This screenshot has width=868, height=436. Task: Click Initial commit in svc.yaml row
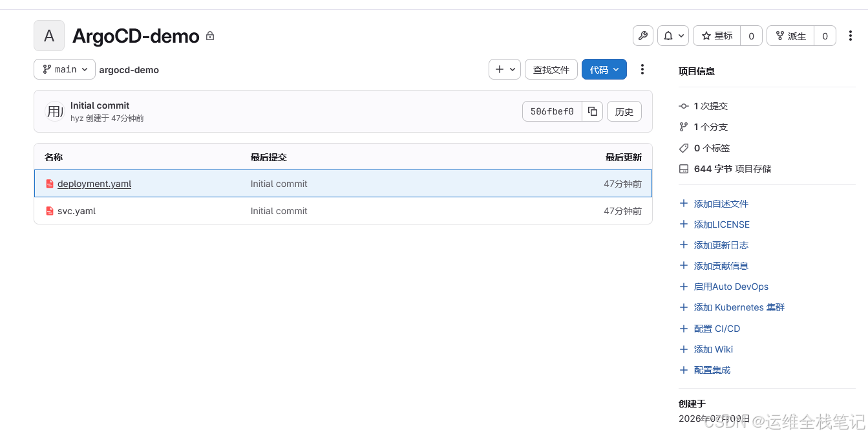(x=279, y=211)
